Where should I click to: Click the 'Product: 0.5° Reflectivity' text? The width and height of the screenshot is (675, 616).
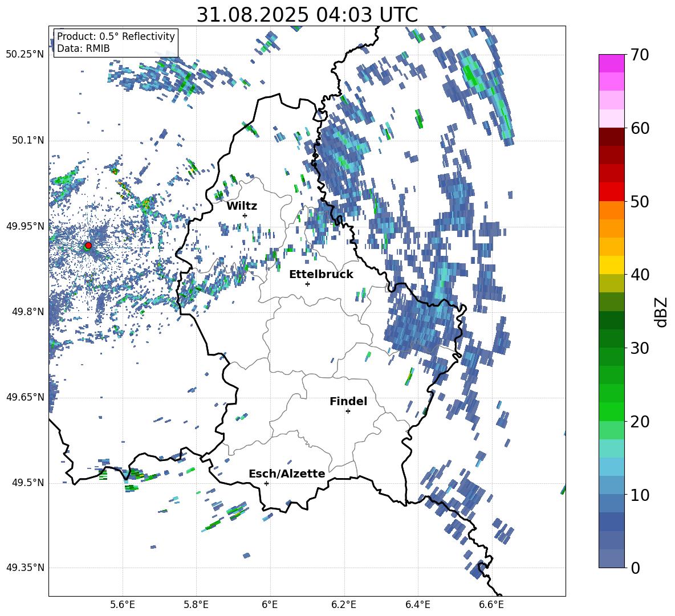point(116,36)
